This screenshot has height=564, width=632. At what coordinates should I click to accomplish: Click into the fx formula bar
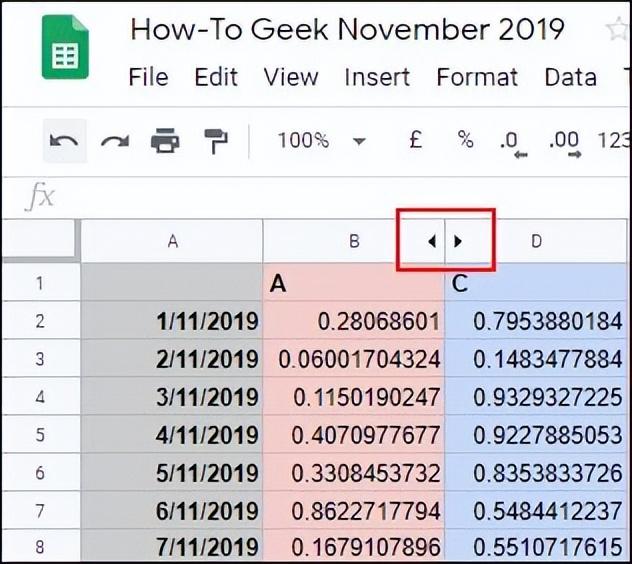click(x=343, y=197)
